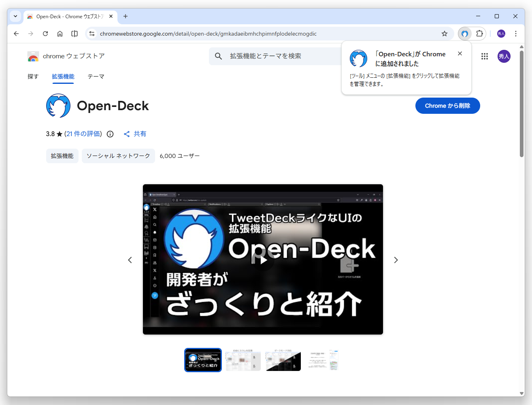The height and width of the screenshot is (405, 532).
Task: Click the Chrome から削除 button
Action: coord(447,106)
